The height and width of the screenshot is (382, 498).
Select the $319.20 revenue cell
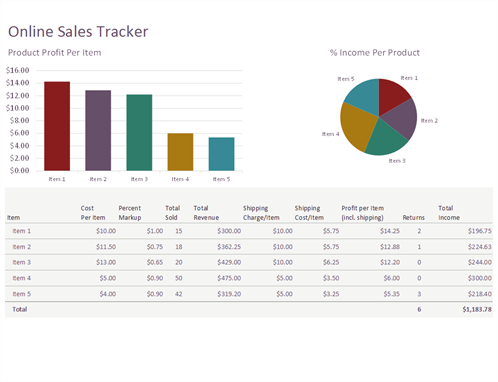[229, 294]
